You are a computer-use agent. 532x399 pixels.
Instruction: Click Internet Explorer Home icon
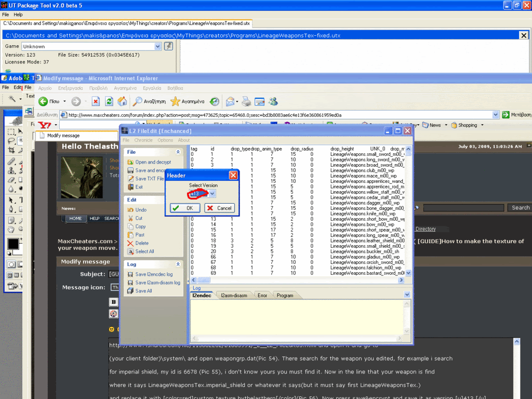pyautogui.click(x=122, y=101)
